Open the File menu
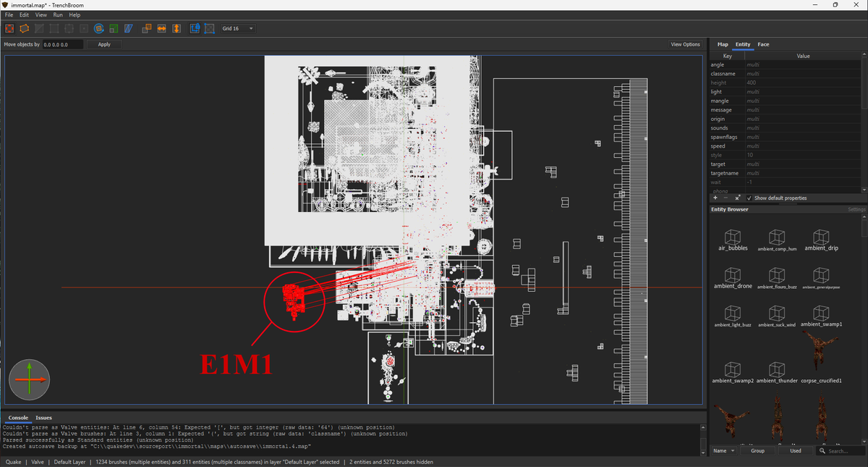The height and width of the screenshot is (467, 868). click(9, 14)
